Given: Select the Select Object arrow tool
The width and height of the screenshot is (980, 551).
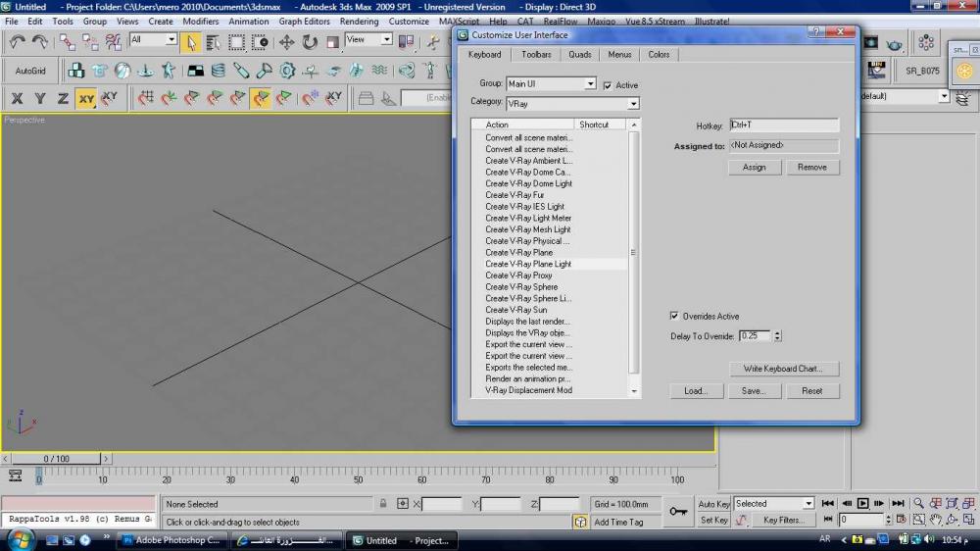Looking at the screenshot, I should click(191, 42).
